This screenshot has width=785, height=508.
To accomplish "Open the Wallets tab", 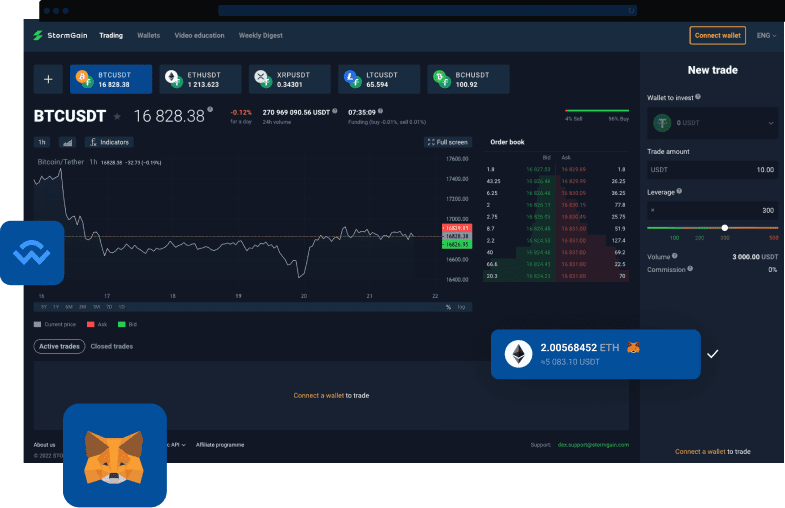I will pyautogui.click(x=148, y=36).
